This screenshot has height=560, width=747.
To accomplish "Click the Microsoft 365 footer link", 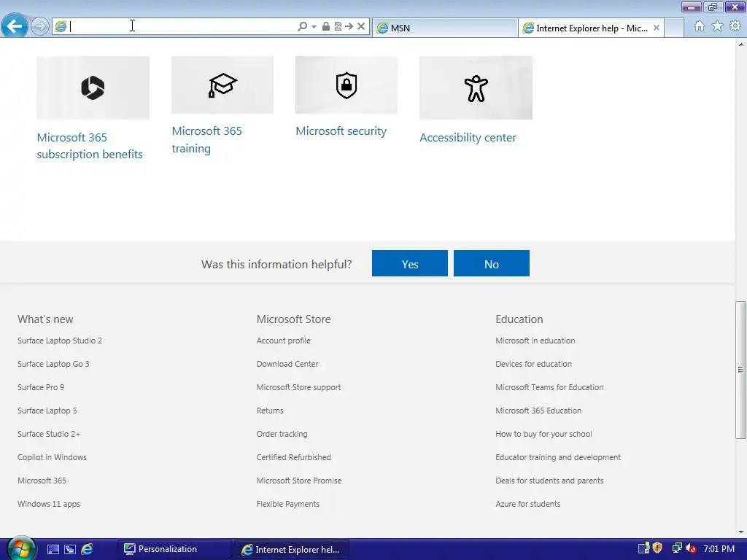I will click(x=42, y=481).
